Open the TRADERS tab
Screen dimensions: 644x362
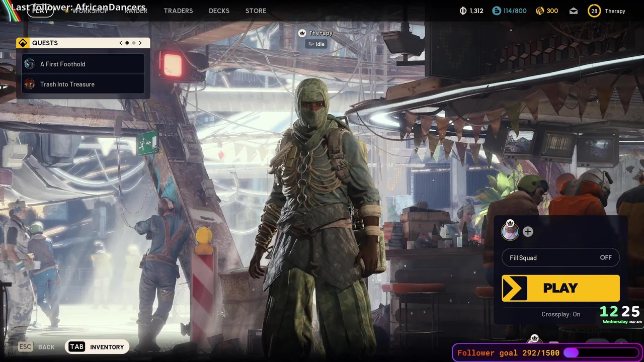pyautogui.click(x=178, y=11)
